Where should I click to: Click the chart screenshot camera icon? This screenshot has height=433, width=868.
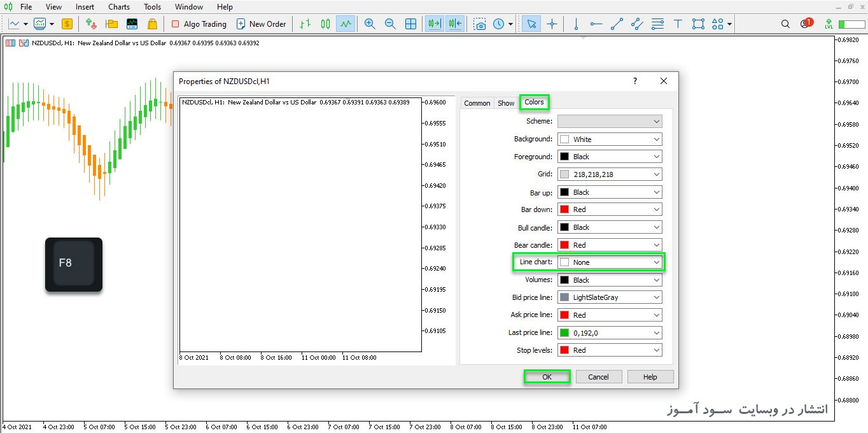[x=480, y=24]
